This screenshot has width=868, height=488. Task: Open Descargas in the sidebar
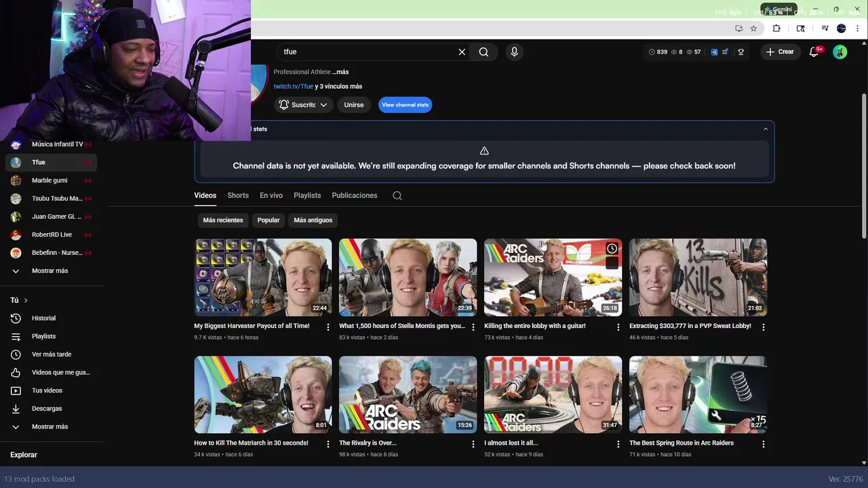click(x=52, y=409)
